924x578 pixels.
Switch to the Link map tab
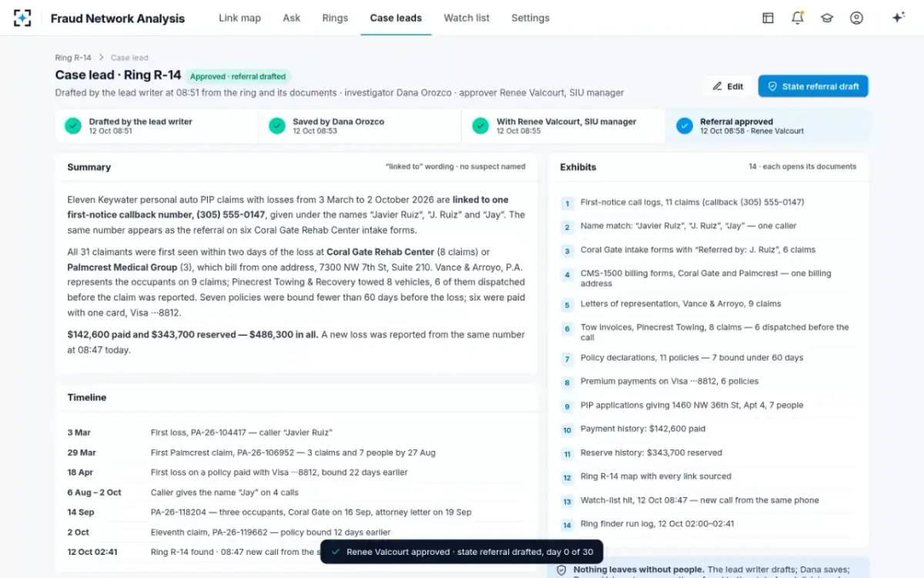(239, 18)
